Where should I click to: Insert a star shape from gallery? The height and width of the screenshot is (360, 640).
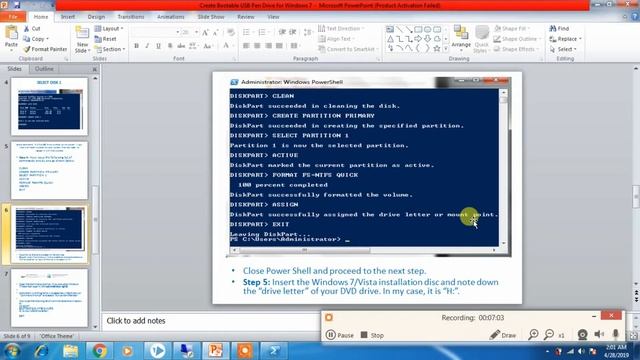[437, 49]
